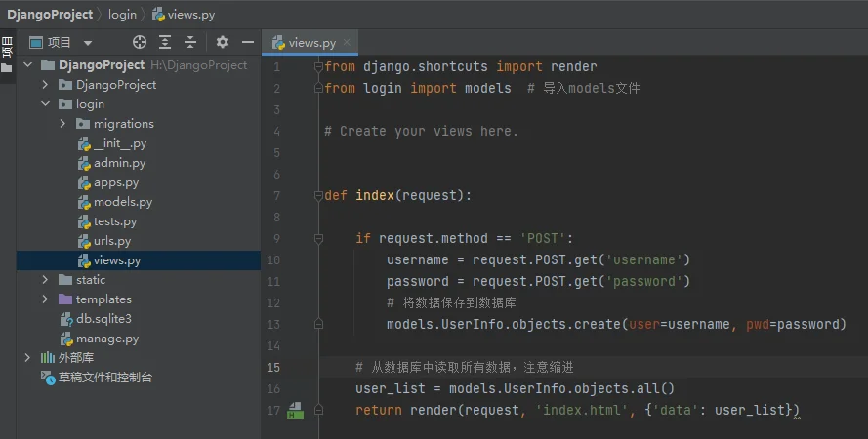Click the scratches console icon beside 草稿文件和控制台
The height and width of the screenshot is (439, 868).
coord(48,378)
